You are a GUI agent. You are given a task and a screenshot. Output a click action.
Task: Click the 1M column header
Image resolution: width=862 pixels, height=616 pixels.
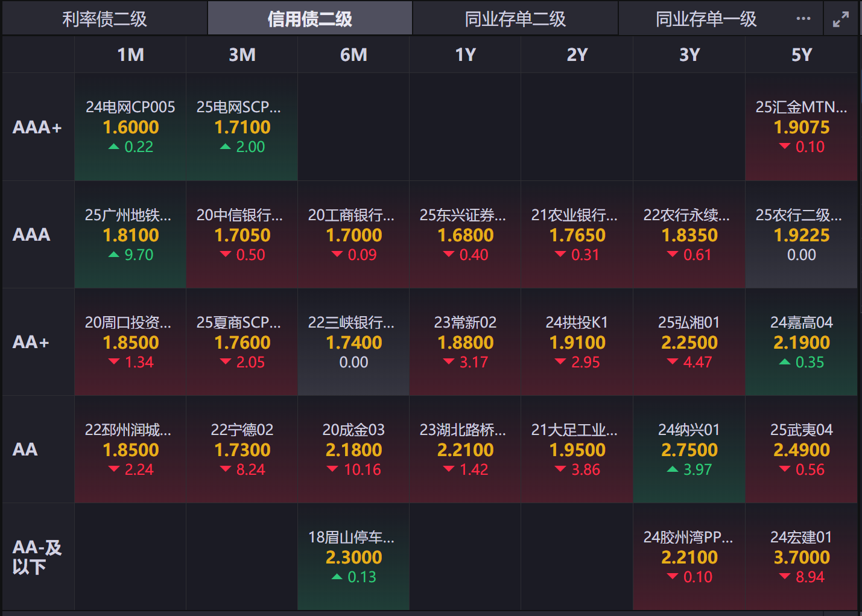tap(130, 55)
